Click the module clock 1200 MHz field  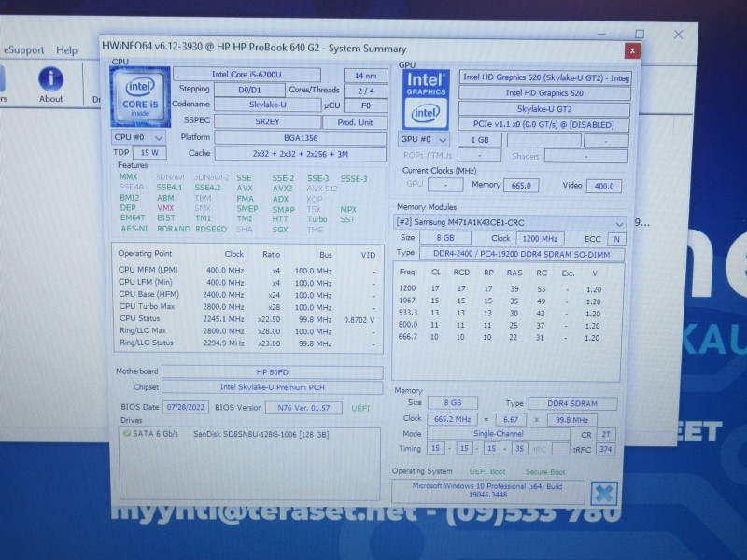(540, 239)
